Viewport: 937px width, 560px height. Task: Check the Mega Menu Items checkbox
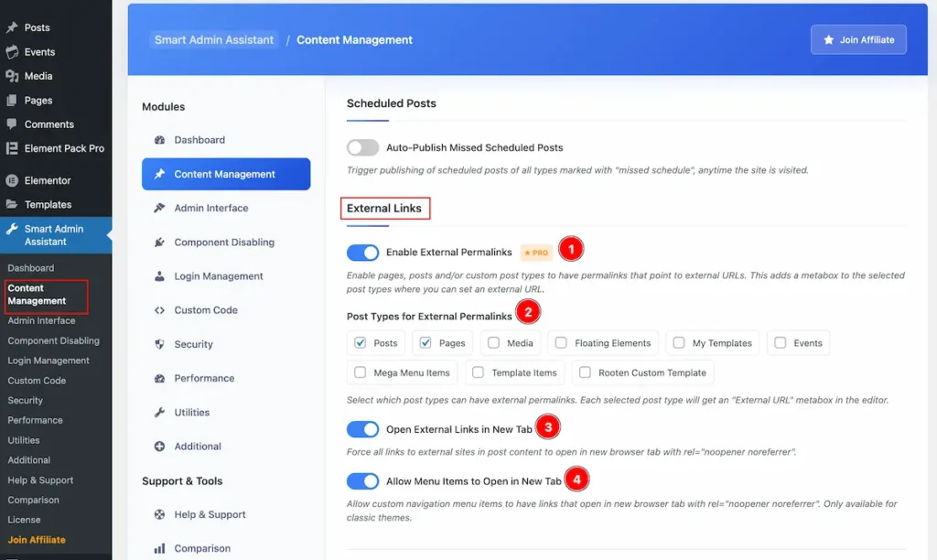[360, 372]
